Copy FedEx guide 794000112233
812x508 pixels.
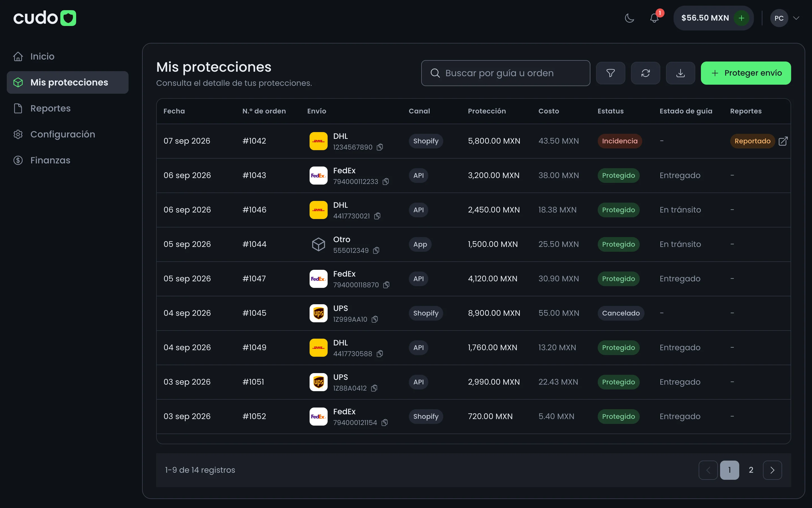(386, 181)
